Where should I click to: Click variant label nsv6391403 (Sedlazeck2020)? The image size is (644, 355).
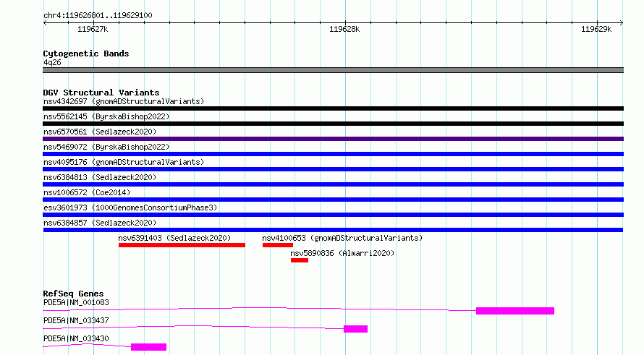(x=174, y=238)
